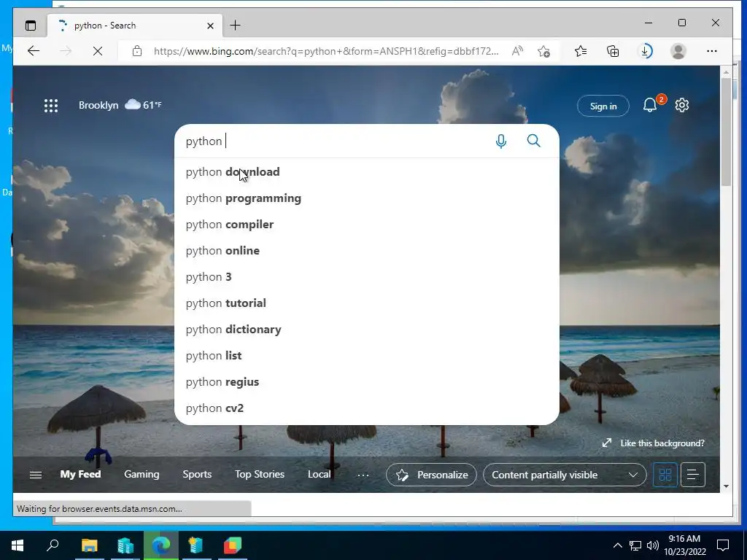This screenshot has height=560, width=747.
Task: Click the Sign in button
Action: 603,106
